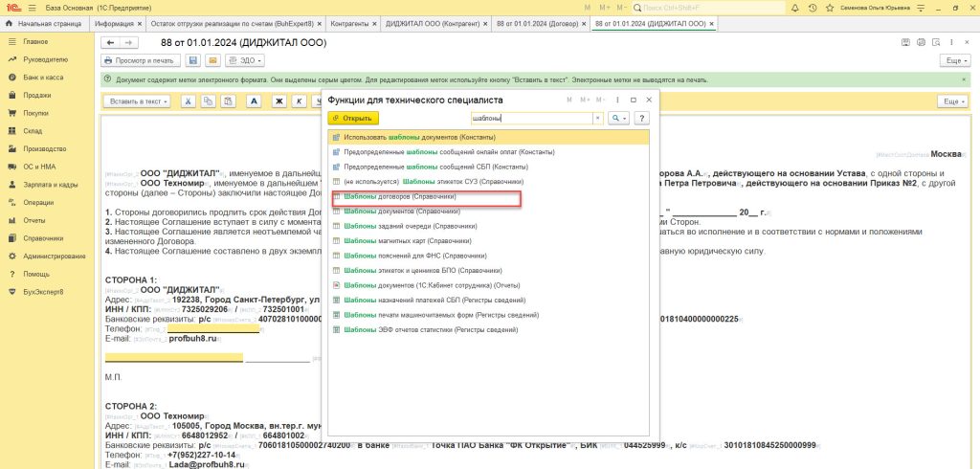This screenshot has height=469, width=980.
Task: Open top 'Еще' menu button
Action: [x=954, y=60]
